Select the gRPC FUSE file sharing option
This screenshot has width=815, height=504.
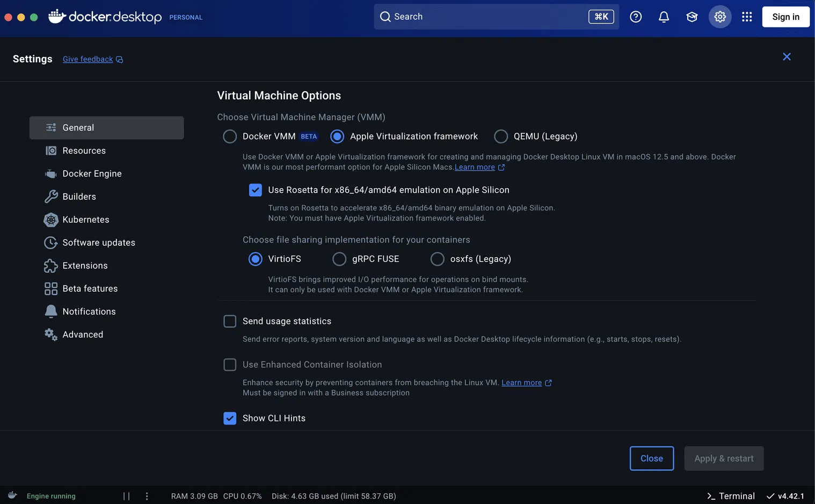click(339, 259)
